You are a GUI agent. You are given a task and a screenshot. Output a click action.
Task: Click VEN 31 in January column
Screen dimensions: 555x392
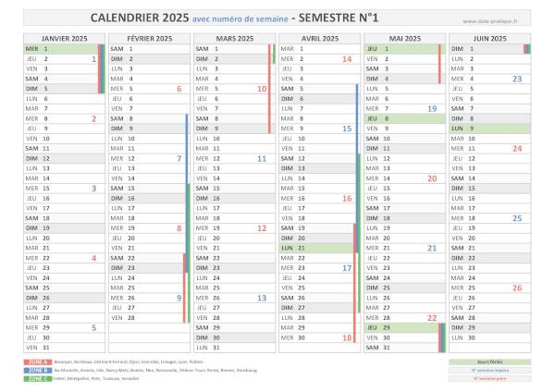tap(65, 348)
